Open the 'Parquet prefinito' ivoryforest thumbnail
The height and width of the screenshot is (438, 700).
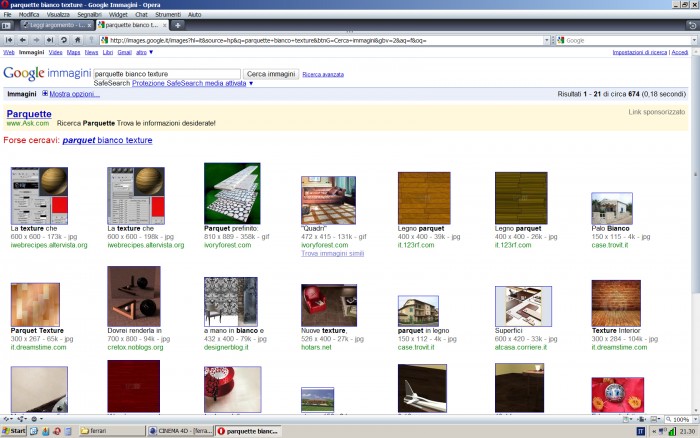[x=232, y=193]
